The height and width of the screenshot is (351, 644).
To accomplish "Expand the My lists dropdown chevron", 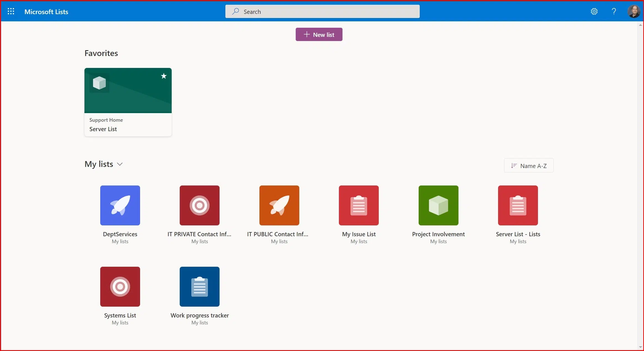I will (120, 164).
